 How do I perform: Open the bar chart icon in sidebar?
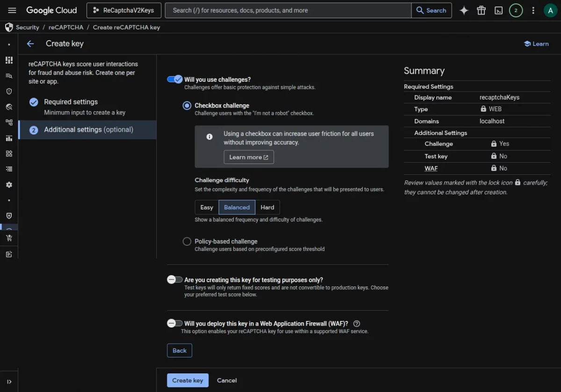coord(9,138)
